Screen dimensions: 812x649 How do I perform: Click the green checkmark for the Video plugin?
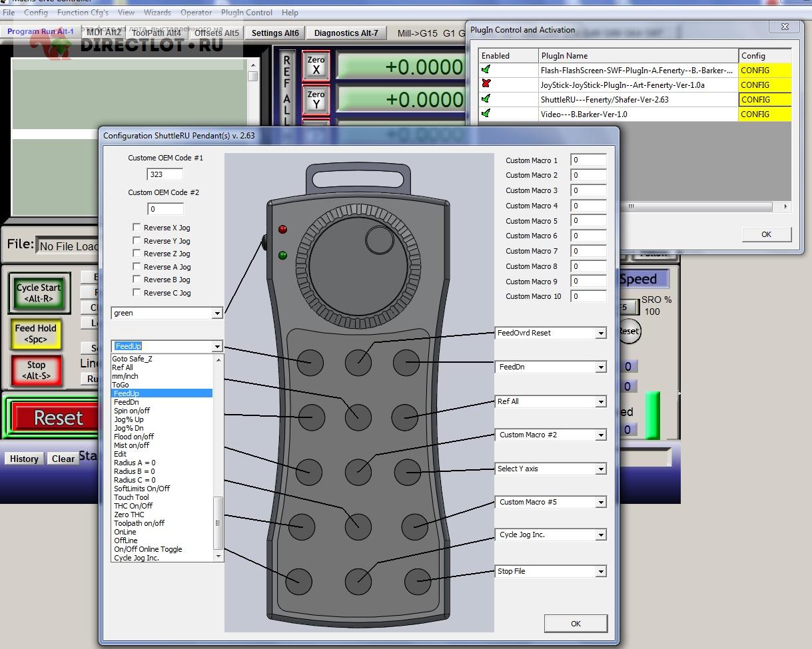pyautogui.click(x=486, y=114)
